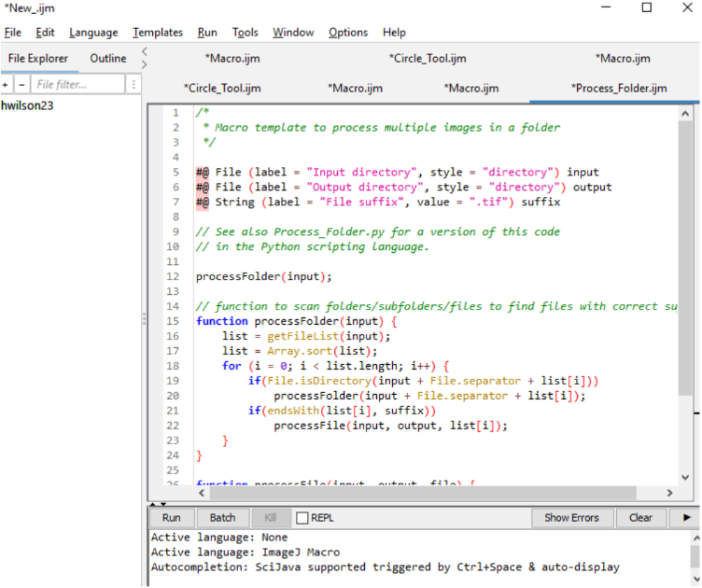Click the Show Errors button
Screen dimensions: 702x588
click(x=571, y=518)
